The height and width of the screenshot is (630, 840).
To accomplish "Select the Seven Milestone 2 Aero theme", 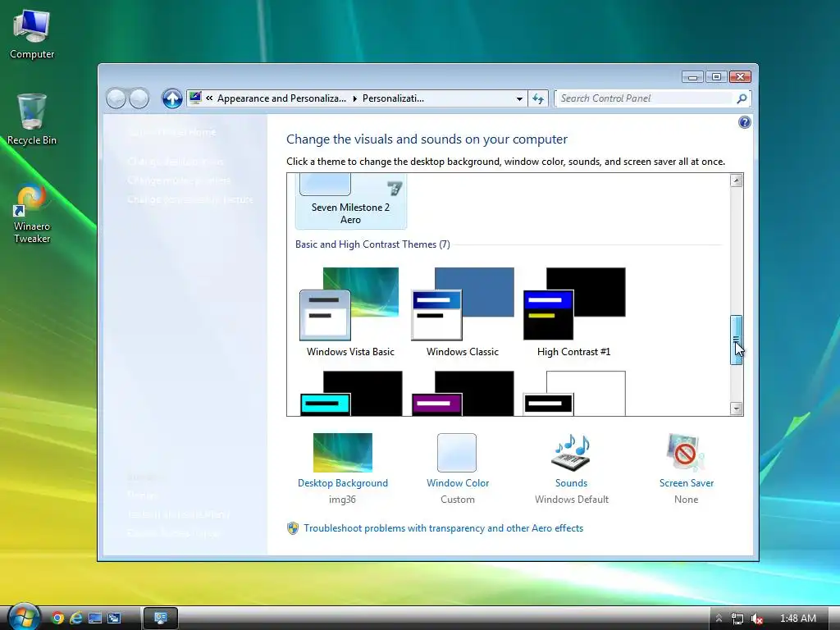I will point(351,202).
